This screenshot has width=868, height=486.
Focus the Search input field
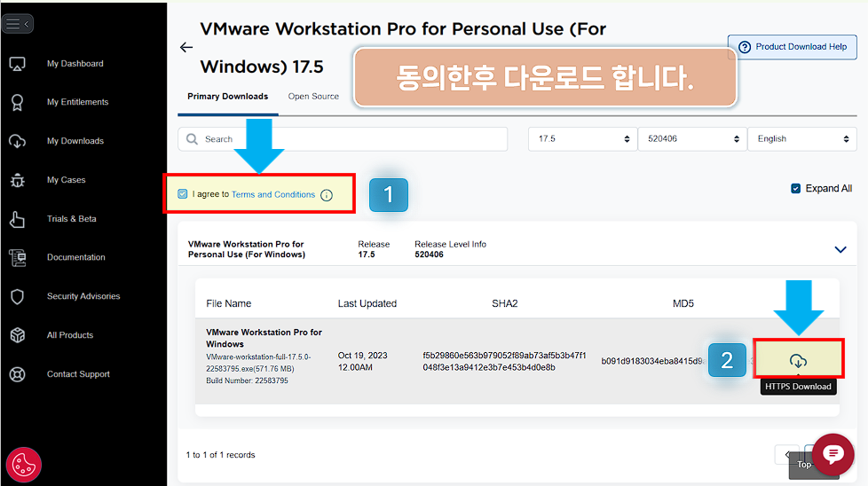(343, 139)
